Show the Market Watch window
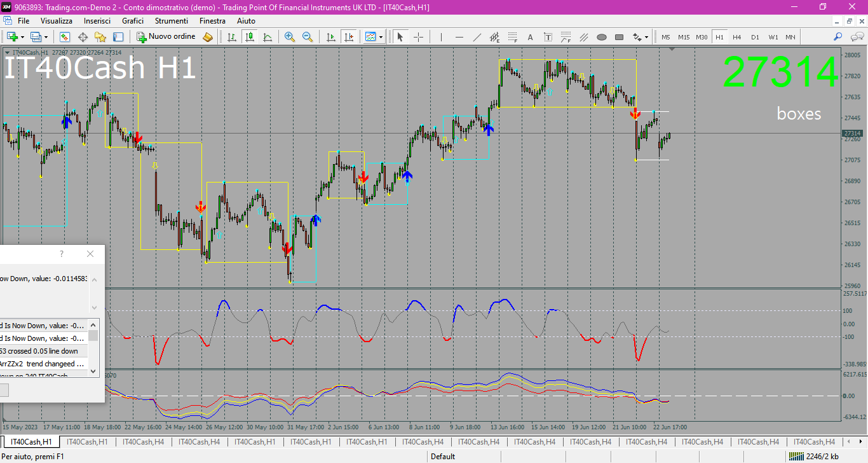Viewport: 868px width, 463px height. [65, 37]
